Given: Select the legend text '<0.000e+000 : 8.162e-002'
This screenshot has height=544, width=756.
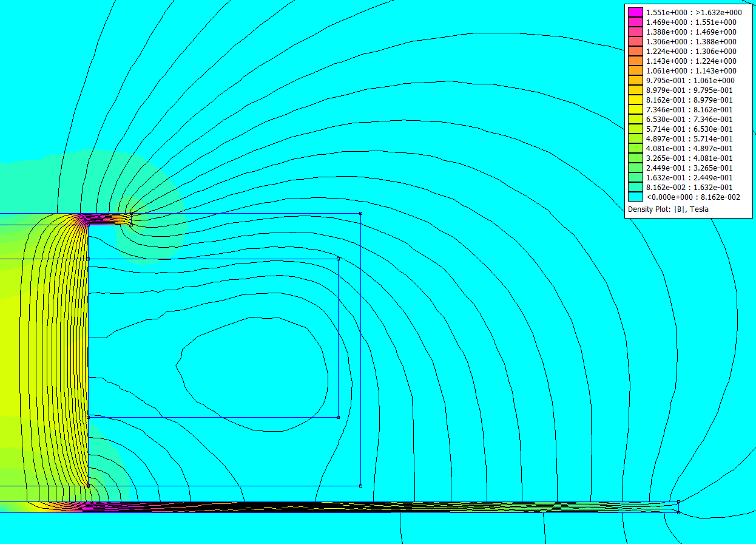Looking at the screenshot, I should [693, 197].
